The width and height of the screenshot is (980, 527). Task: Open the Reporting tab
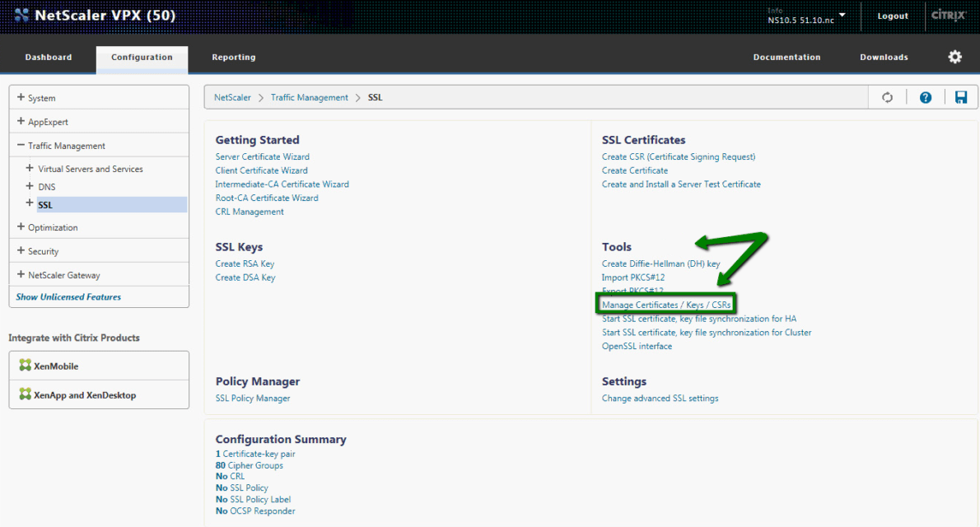click(233, 56)
